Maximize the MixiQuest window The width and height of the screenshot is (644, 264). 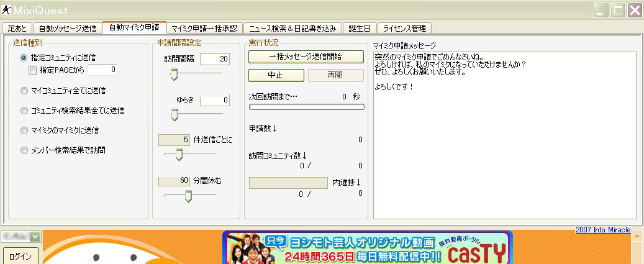pyautogui.click(x=618, y=10)
